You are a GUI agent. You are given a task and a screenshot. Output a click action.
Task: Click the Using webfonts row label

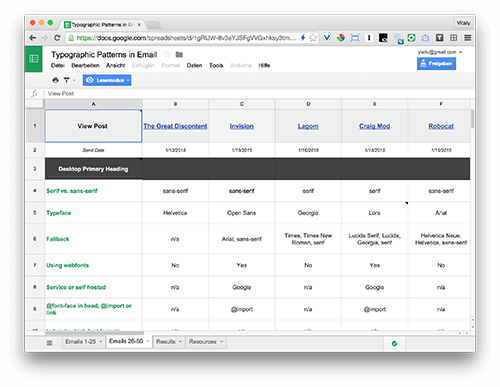click(67, 265)
